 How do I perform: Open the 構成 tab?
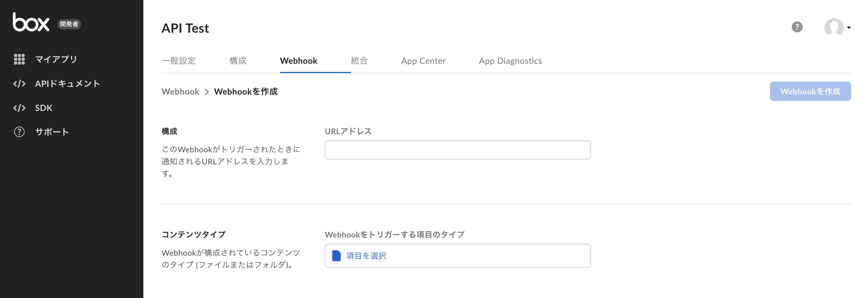[237, 61]
